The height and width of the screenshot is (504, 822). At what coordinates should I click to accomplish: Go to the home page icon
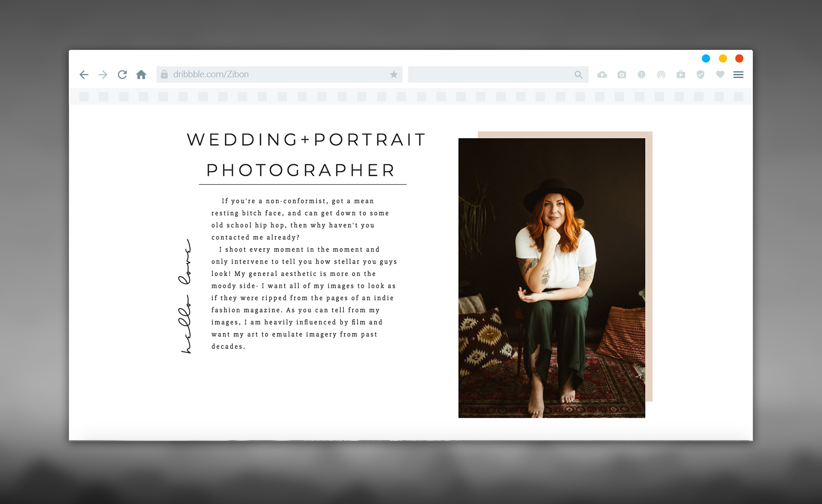click(x=141, y=74)
